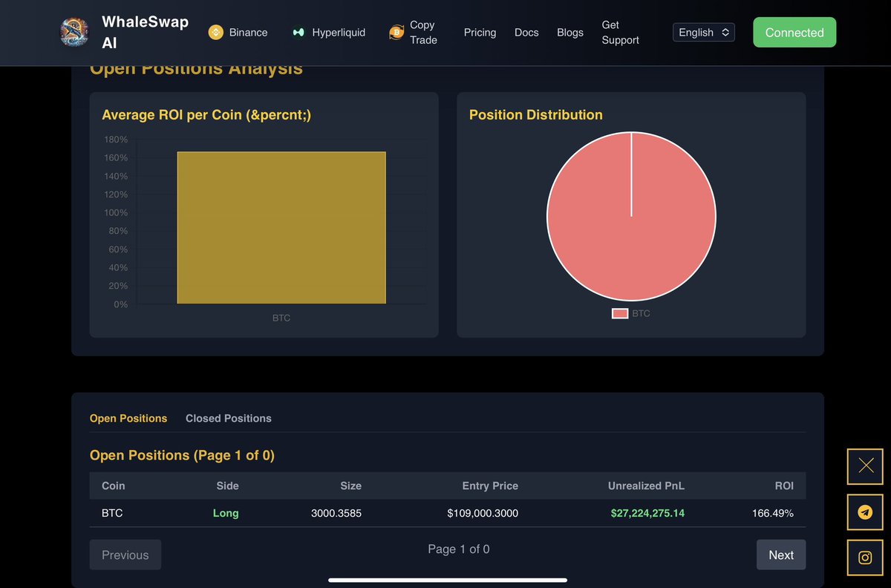Viewport: 891px width, 588px height.
Task: Open the Instagram social icon
Action: [x=865, y=558]
